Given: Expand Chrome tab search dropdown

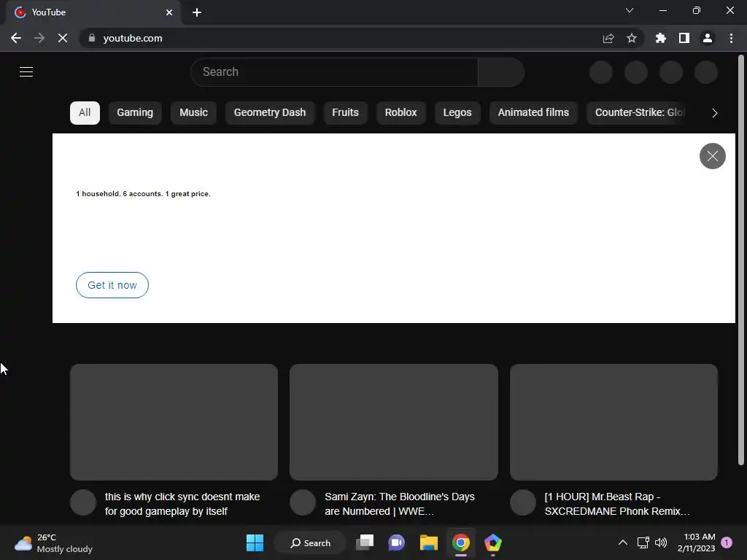Looking at the screenshot, I should point(630,10).
